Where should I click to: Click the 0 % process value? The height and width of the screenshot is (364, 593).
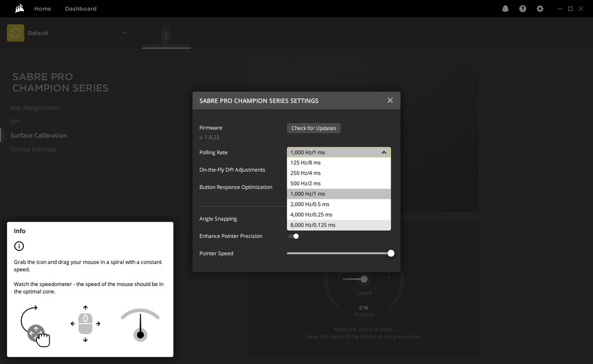364,308
